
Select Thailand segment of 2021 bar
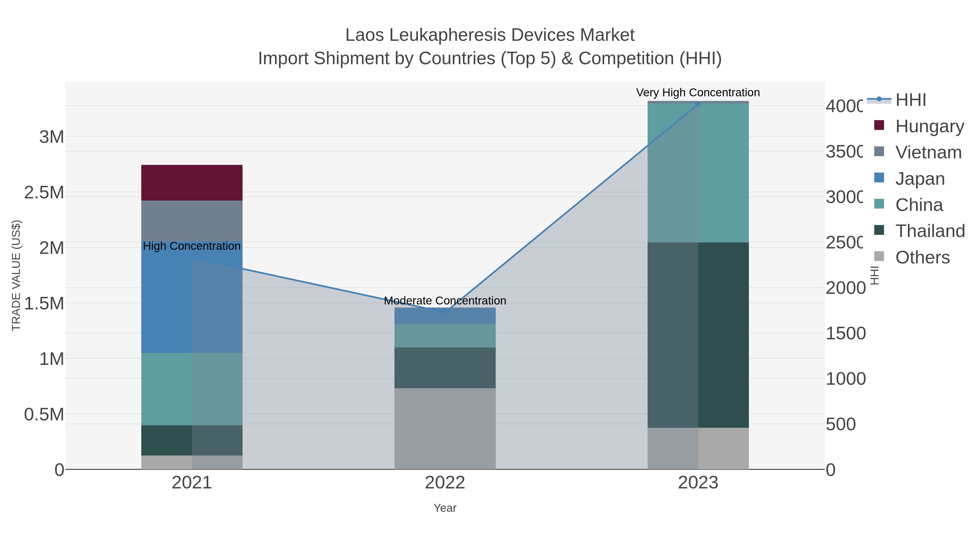pos(192,440)
